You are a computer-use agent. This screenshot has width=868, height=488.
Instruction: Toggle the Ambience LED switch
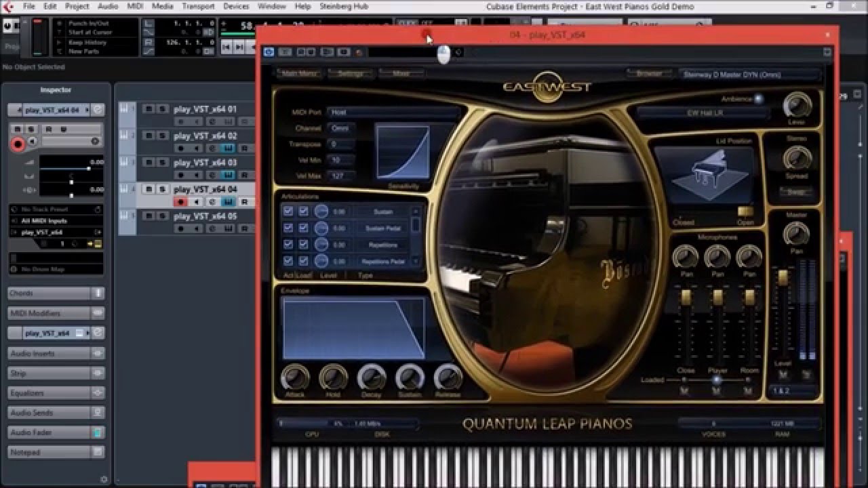(758, 99)
